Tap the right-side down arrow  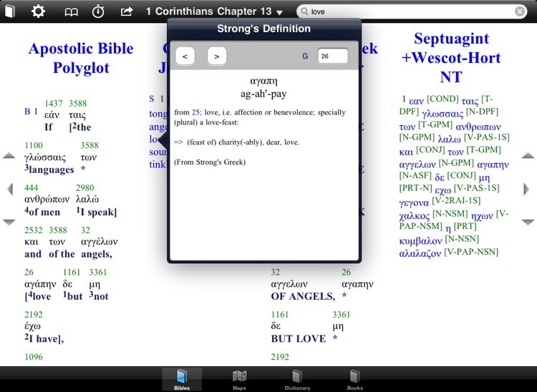(x=528, y=222)
